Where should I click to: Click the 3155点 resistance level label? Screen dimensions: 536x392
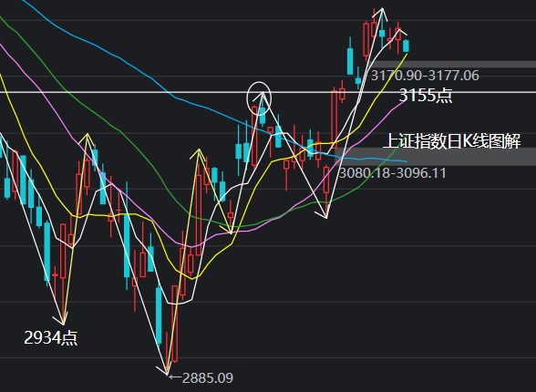426,95
